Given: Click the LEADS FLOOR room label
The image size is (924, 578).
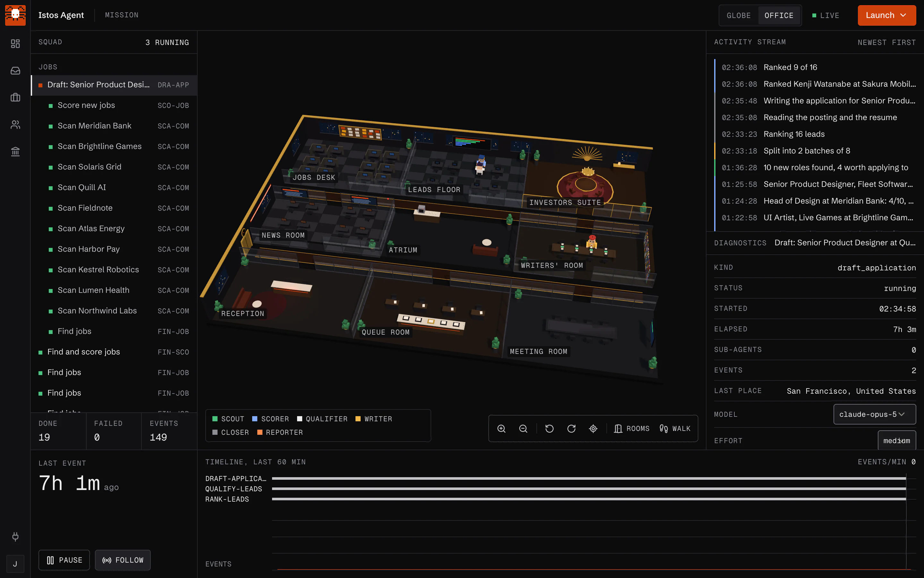Looking at the screenshot, I should click(x=434, y=189).
